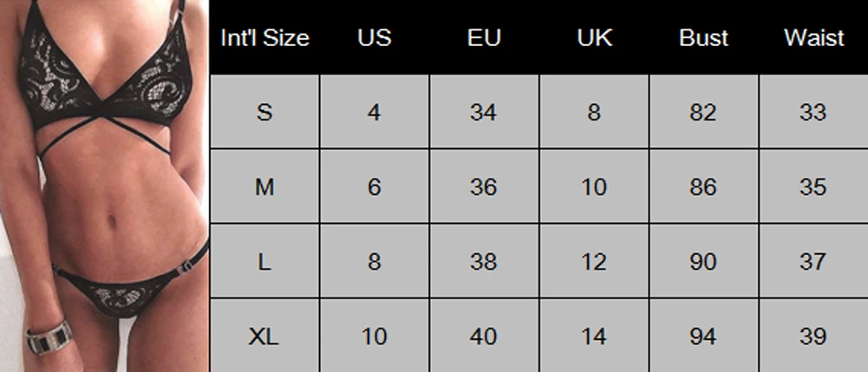Select the EU value 36 cell
Screen dimensions: 868x372
(x=484, y=187)
